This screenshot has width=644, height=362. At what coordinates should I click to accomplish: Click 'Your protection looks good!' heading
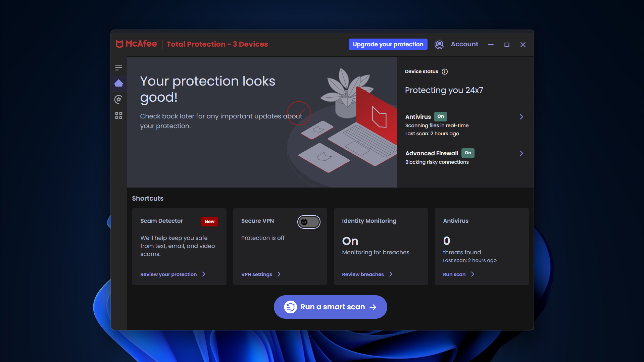(207, 89)
